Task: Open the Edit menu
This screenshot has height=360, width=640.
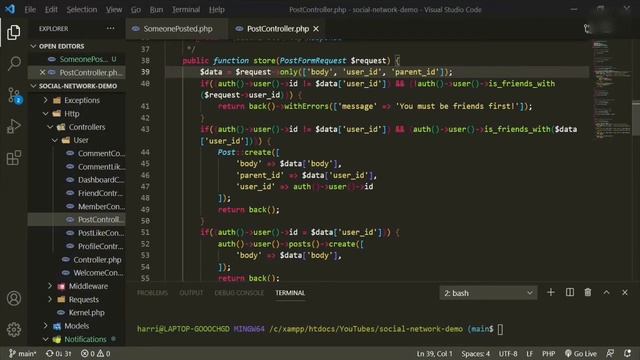Action: (x=51, y=9)
